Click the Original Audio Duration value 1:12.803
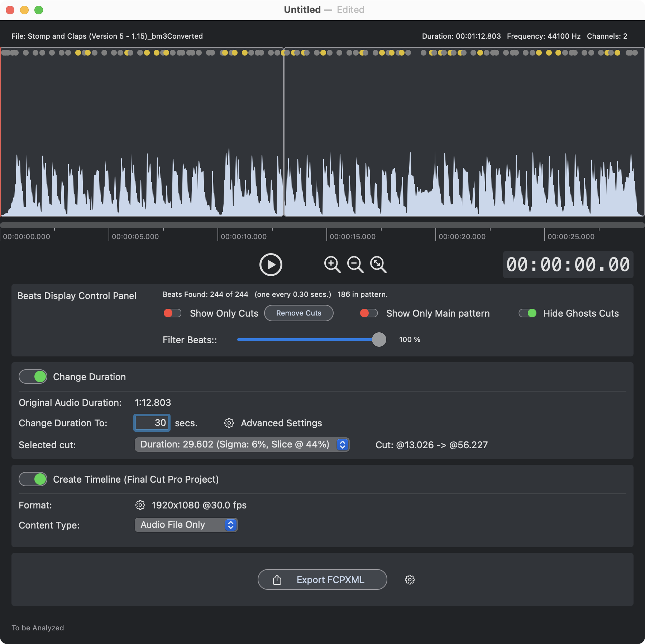 pos(153,403)
